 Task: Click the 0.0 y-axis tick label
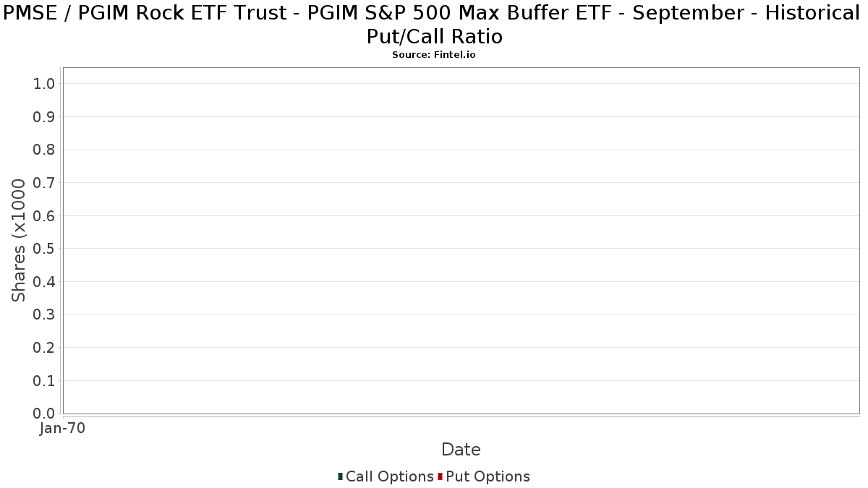click(44, 414)
